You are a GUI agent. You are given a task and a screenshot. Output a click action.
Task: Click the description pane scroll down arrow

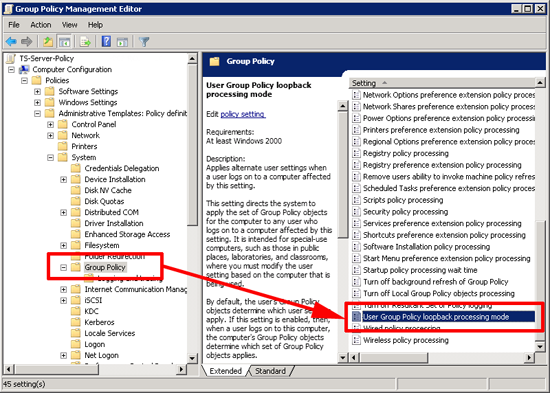click(x=342, y=358)
